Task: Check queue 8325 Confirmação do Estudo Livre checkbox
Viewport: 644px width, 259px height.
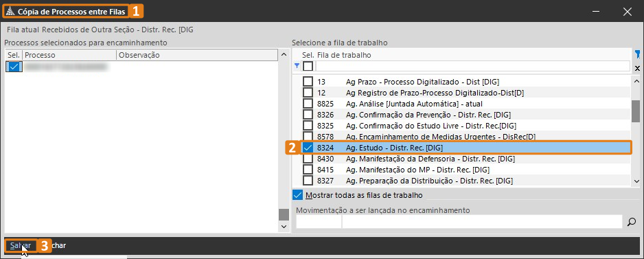Action: [308, 126]
